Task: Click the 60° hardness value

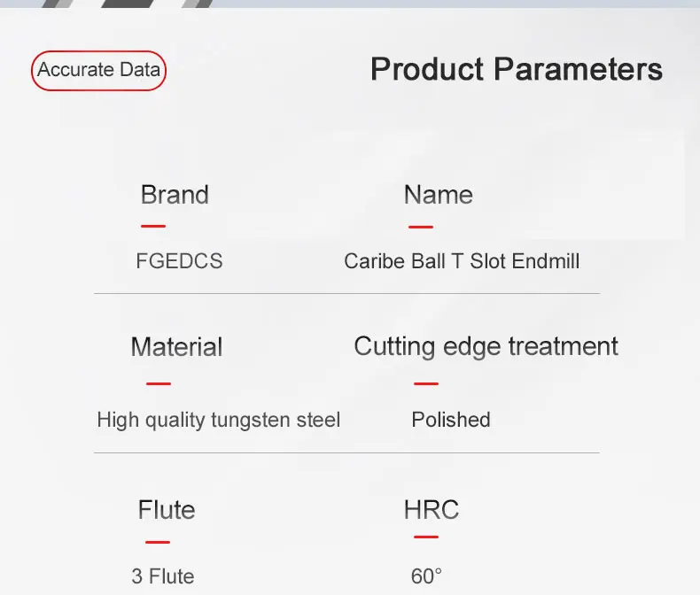Action: (x=426, y=576)
